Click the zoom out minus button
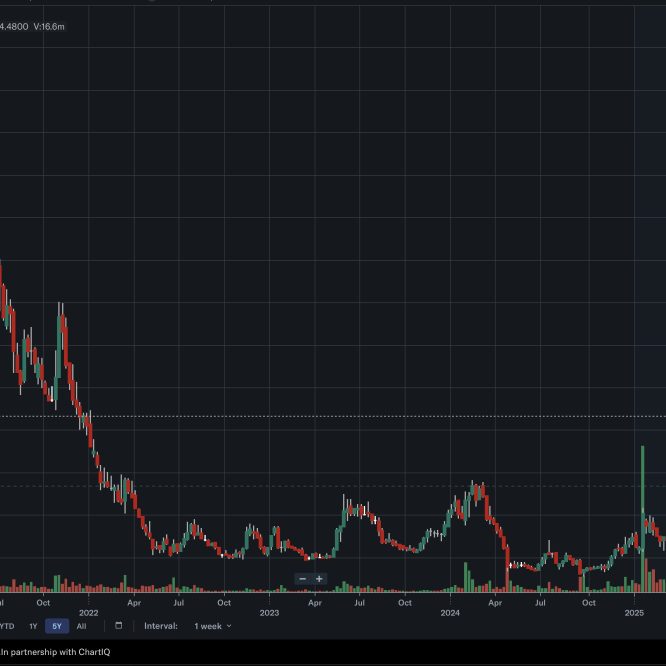This screenshot has width=666, height=666. [x=302, y=579]
